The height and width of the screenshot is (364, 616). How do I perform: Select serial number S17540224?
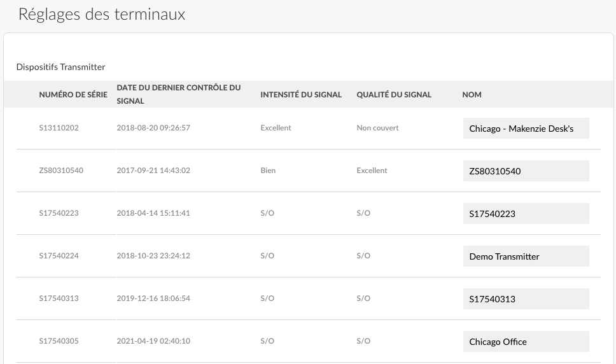pos(59,256)
